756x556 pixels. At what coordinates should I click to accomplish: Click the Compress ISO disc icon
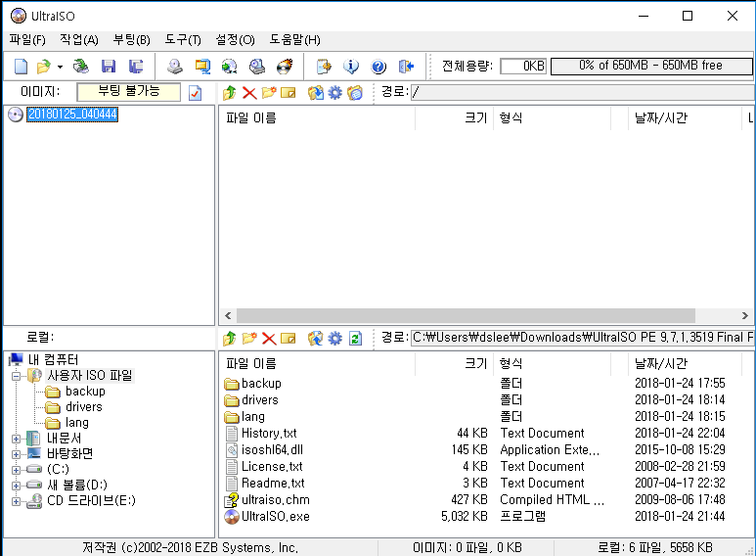pos(230,67)
